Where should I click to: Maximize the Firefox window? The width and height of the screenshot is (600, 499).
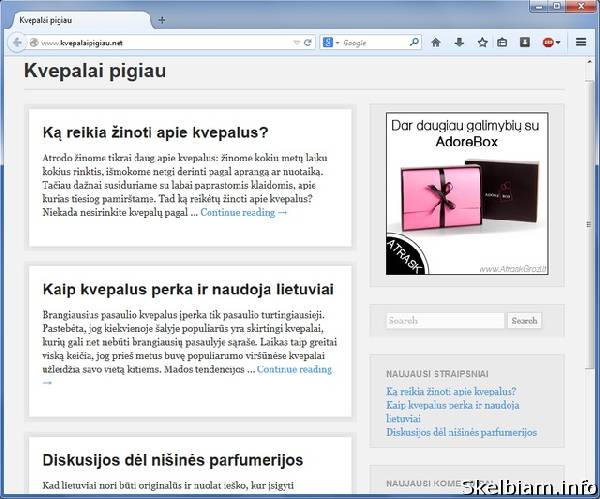pos(557,6)
